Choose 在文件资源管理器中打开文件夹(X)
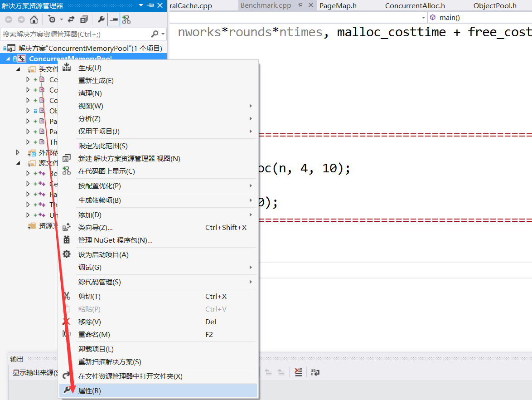Viewport: 532px width, 400px height. [158, 376]
